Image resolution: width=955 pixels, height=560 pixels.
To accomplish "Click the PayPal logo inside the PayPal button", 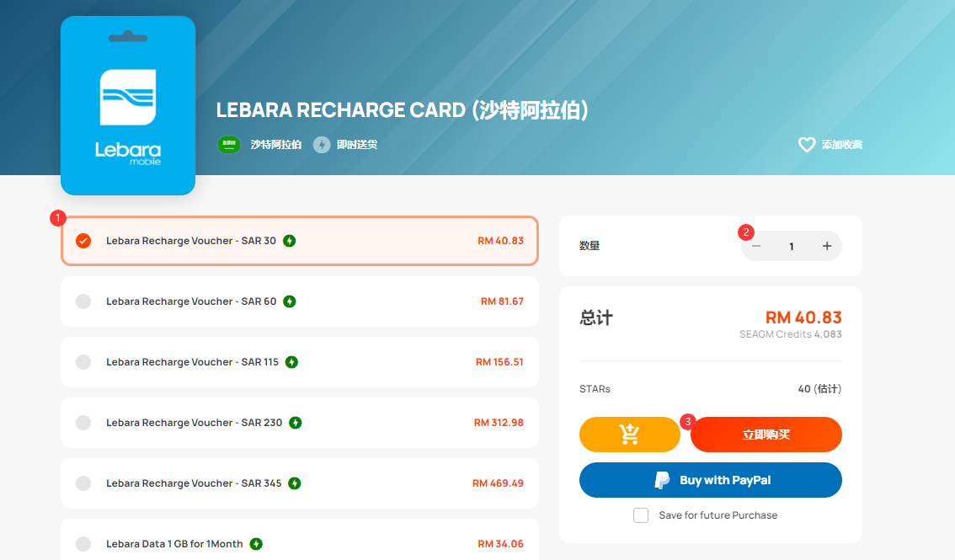I will point(662,480).
